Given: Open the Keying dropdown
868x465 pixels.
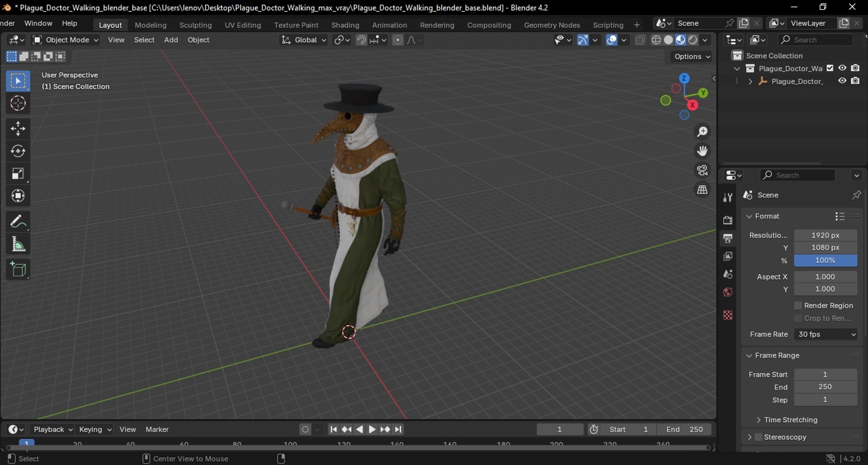Looking at the screenshot, I should click(x=95, y=429).
